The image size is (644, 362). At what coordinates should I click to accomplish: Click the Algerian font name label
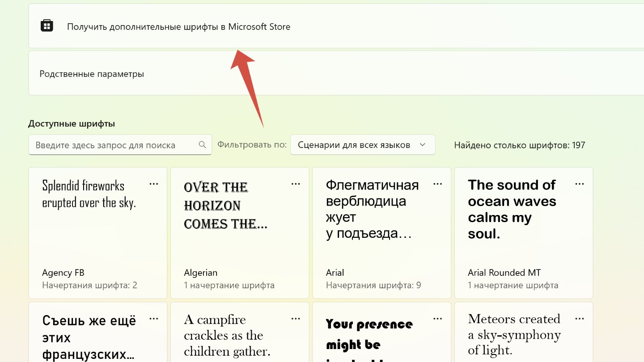[201, 273]
